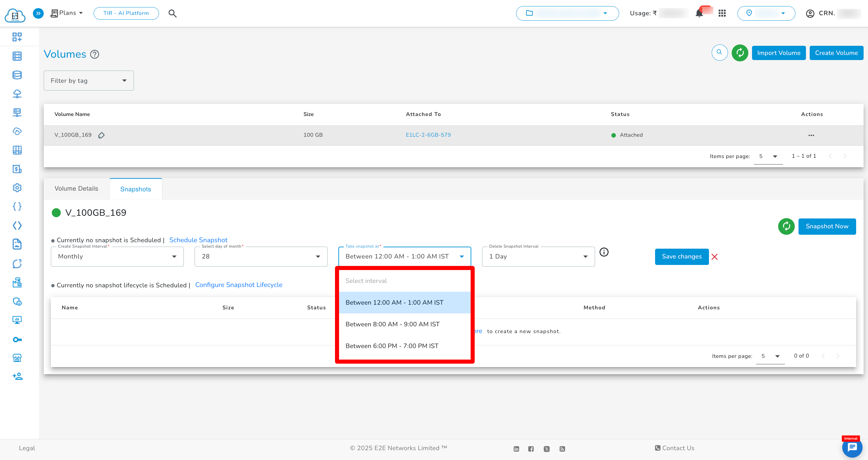Expand the Create Snapshot Interval dropdown
The image size is (868, 460).
coord(117,256)
